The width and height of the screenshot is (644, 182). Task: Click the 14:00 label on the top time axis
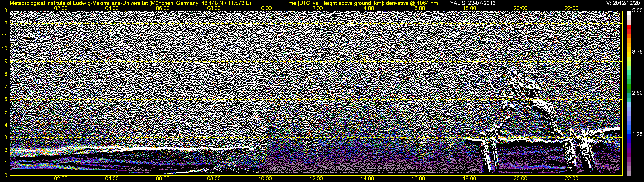coord(367,8)
